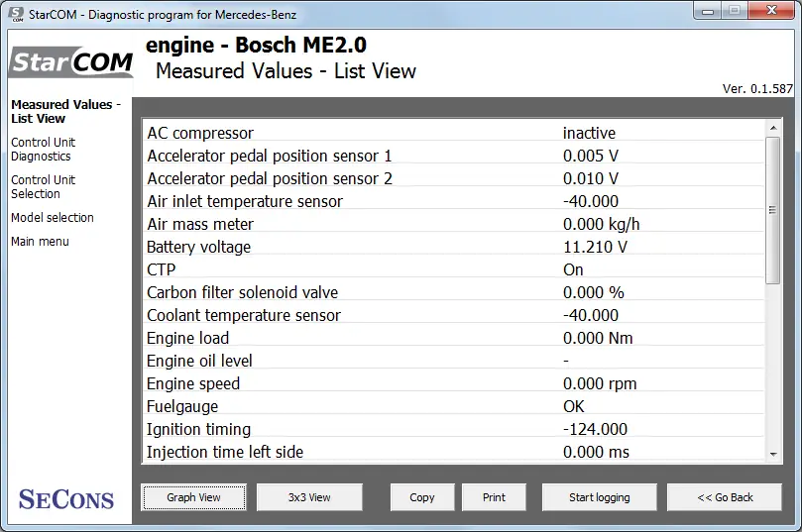Click the measured values scrollbar thumb

click(773, 210)
